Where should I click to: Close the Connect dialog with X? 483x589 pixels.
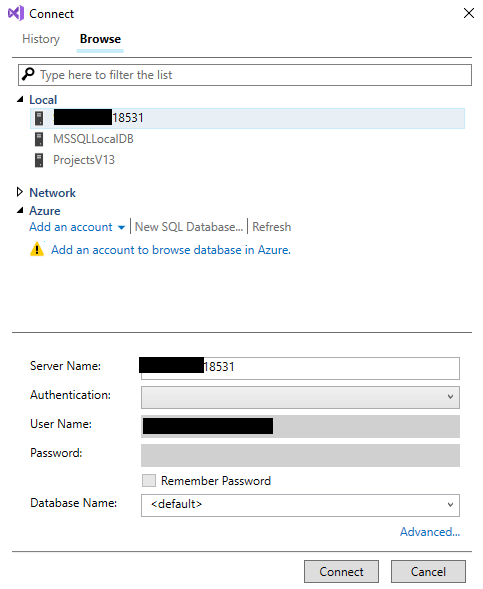tap(468, 13)
